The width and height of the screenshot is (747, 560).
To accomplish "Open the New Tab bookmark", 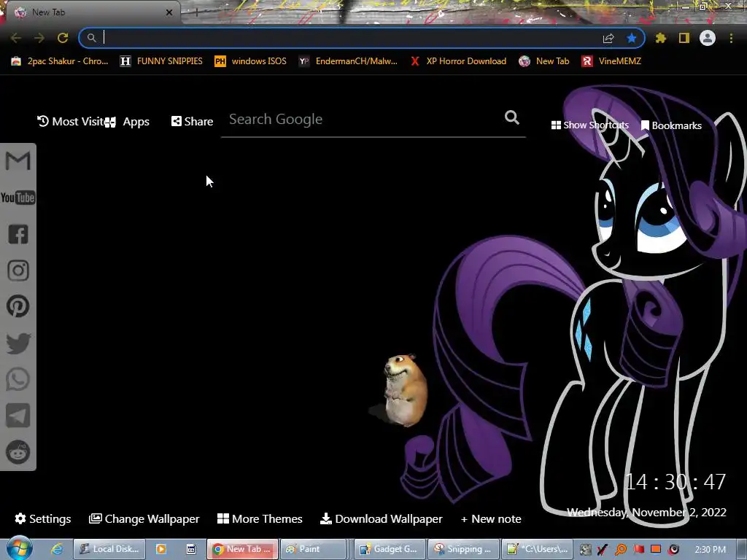I will 544,61.
